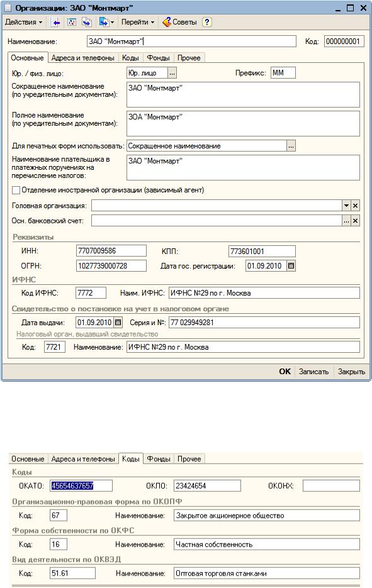Open Советы tips button
This screenshot has height=588, width=372.
coord(179,22)
